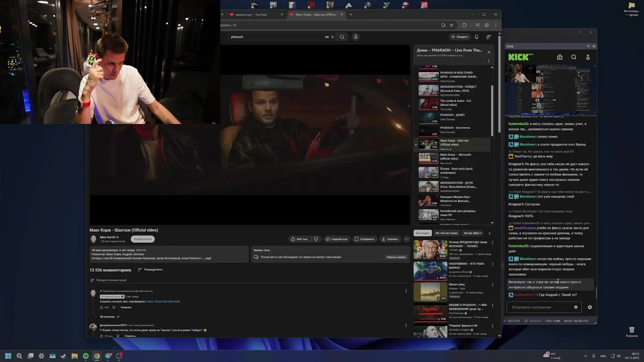Open a new Chrome tab
This screenshot has width=644, height=362.
coord(351,15)
